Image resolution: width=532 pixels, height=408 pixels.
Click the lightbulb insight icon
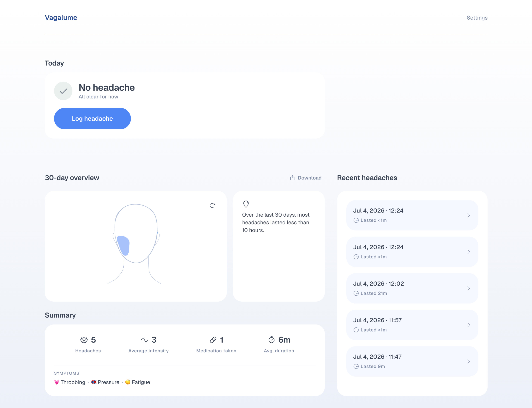246,204
